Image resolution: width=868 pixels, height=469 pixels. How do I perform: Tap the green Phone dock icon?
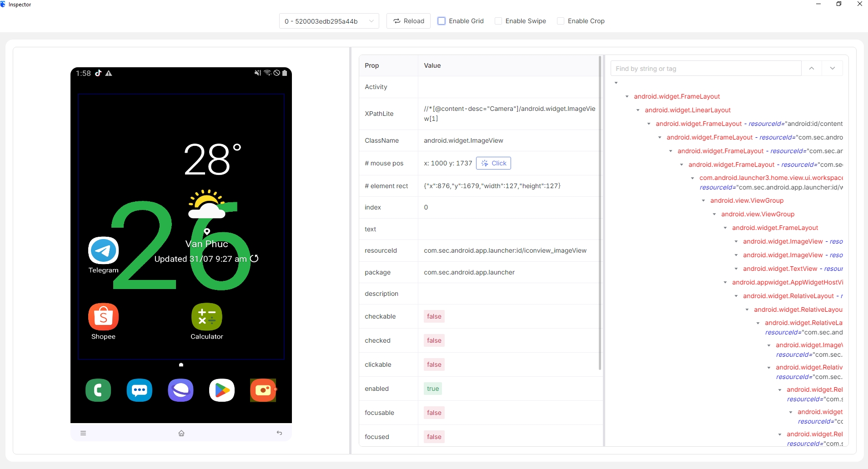point(98,390)
